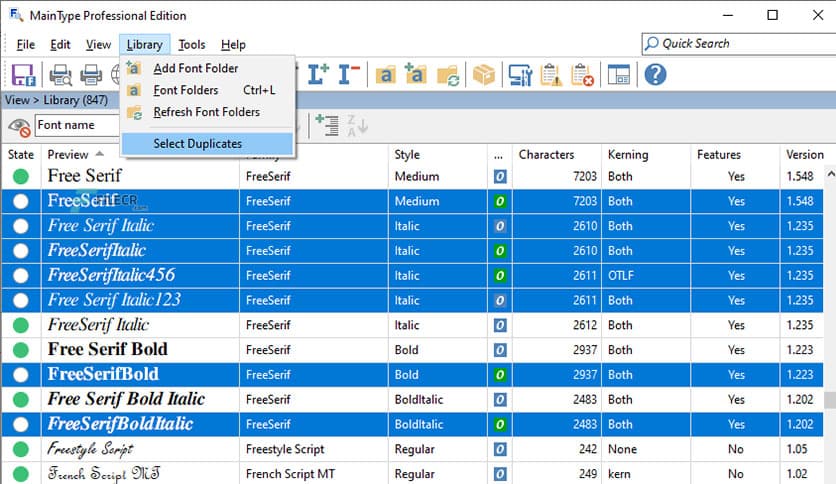Click the info badge in French Script MT row
Image resolution: width=836 pixels, height=484 pixels.
click(x=500, y=474)
